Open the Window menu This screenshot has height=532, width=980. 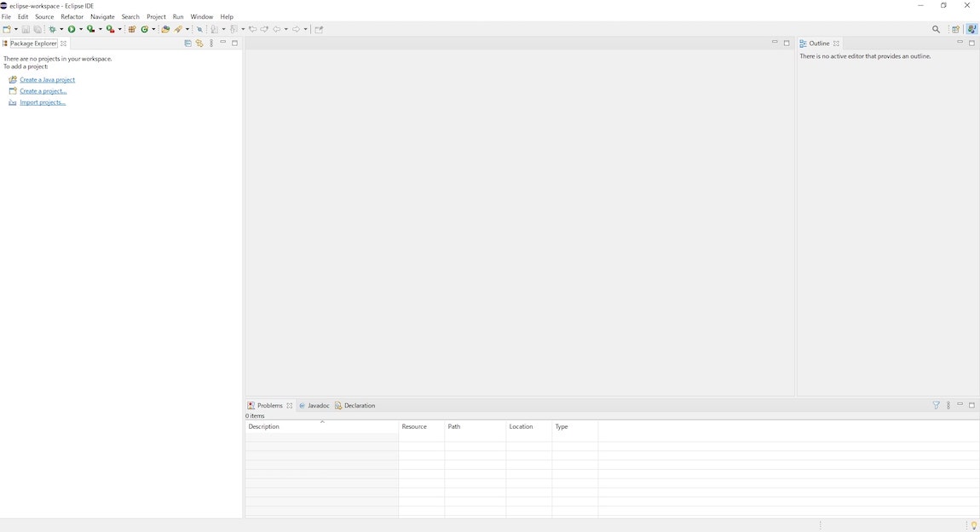[x=202, y=17]
